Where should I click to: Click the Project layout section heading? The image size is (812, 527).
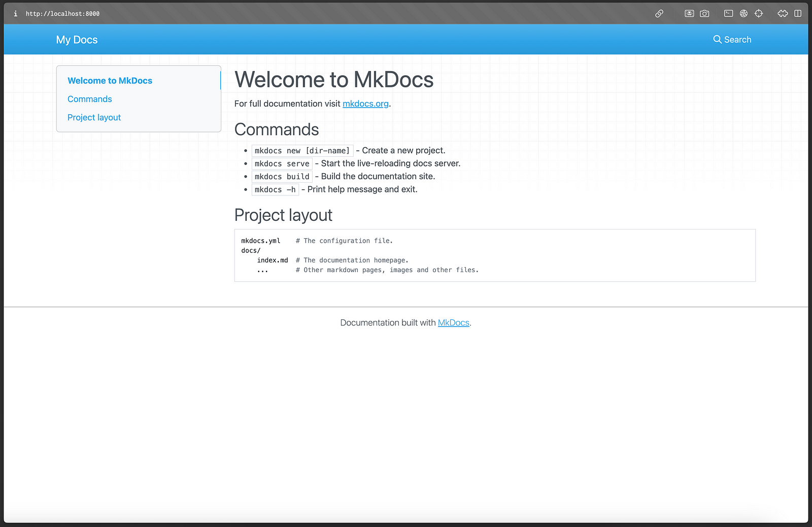pos(283,215)
